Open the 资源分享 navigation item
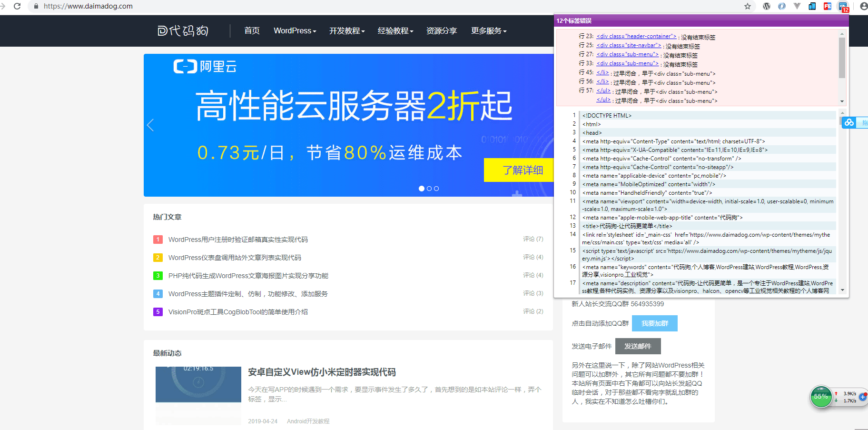This screenshot has height=430, width=868. 441,31
